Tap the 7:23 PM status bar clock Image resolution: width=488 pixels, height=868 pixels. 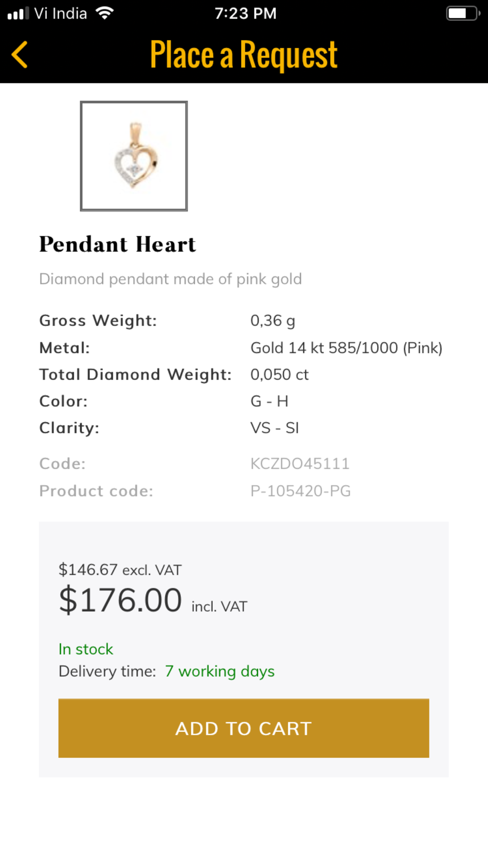tap(245, 13)
